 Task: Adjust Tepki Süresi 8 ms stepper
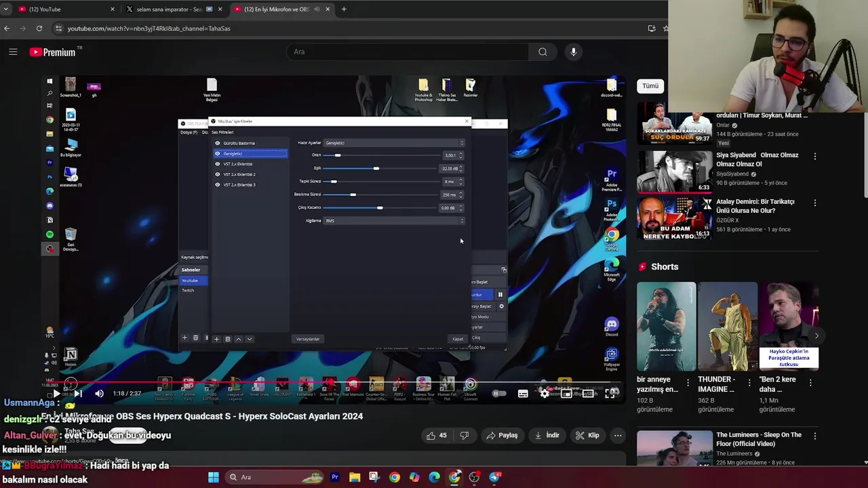[461, 182]
